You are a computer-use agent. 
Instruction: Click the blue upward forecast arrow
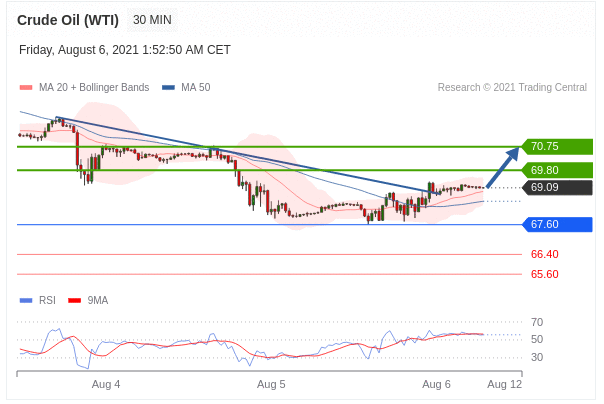pos(503,167)
